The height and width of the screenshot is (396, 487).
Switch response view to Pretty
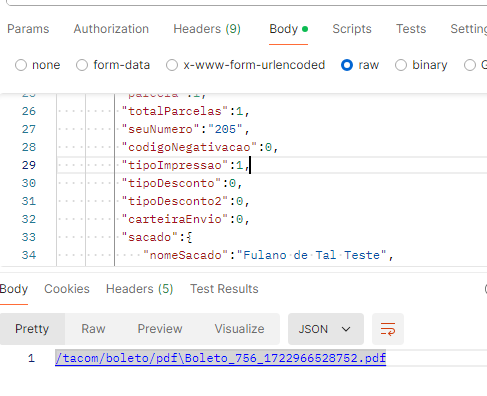pyautogui.click(x=32, y=329)
